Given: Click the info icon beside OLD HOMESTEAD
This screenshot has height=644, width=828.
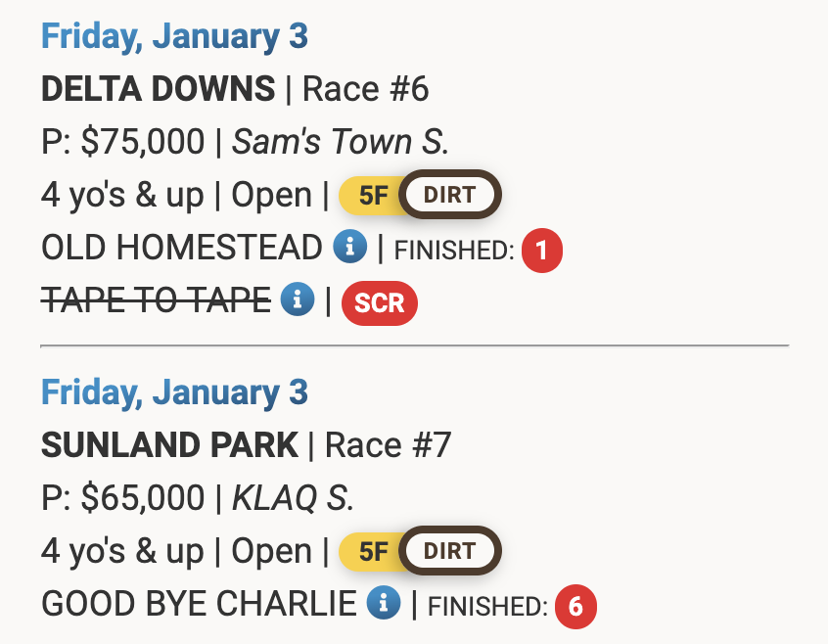Looking at the screenshot, I should click(350, 248).
